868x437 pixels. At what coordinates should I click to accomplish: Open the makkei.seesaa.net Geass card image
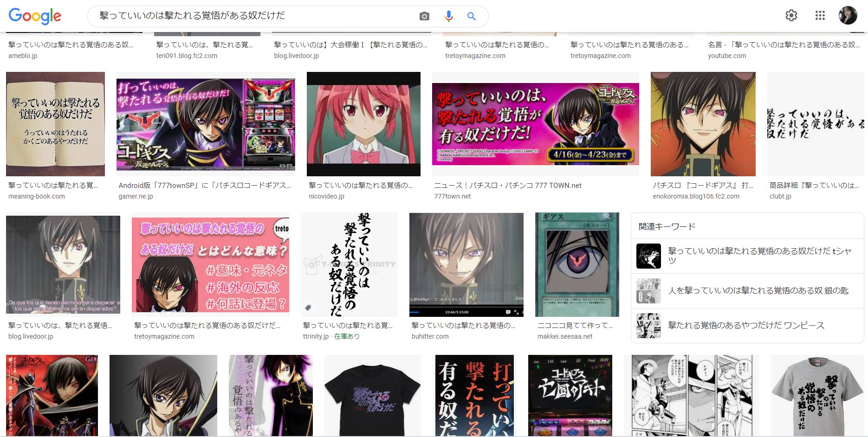(x=577, y=264)
